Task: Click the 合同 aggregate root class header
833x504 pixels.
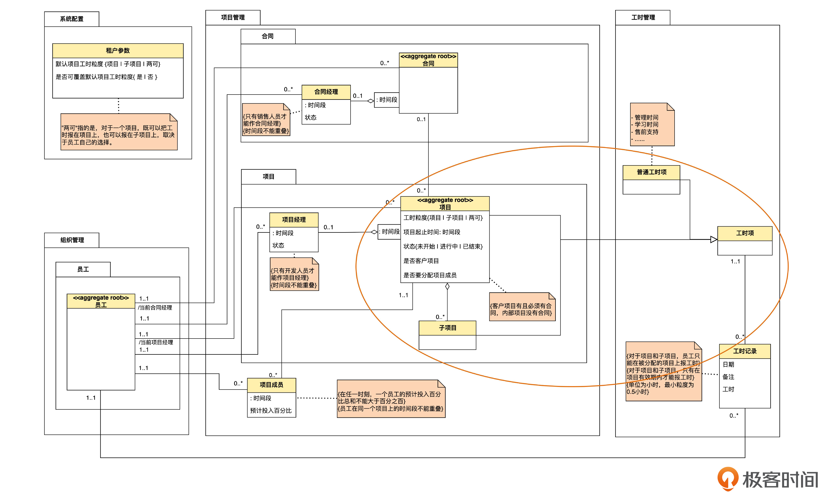Action: click(428, 60)
